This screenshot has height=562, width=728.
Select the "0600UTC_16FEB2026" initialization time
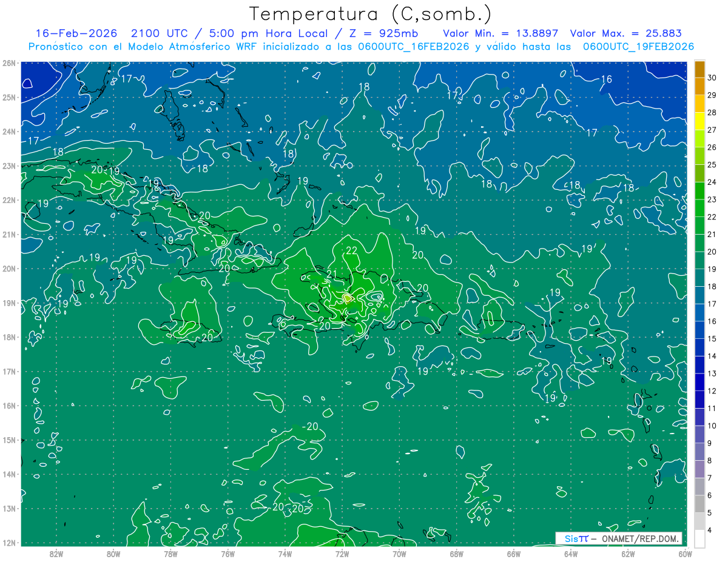[414, 47]
